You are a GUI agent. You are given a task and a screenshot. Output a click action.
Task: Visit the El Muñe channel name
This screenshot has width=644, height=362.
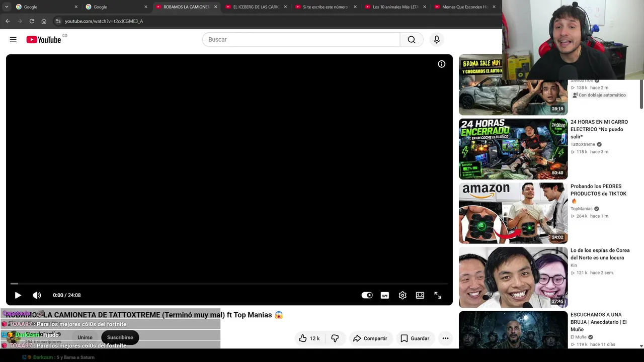coord(579,337)
